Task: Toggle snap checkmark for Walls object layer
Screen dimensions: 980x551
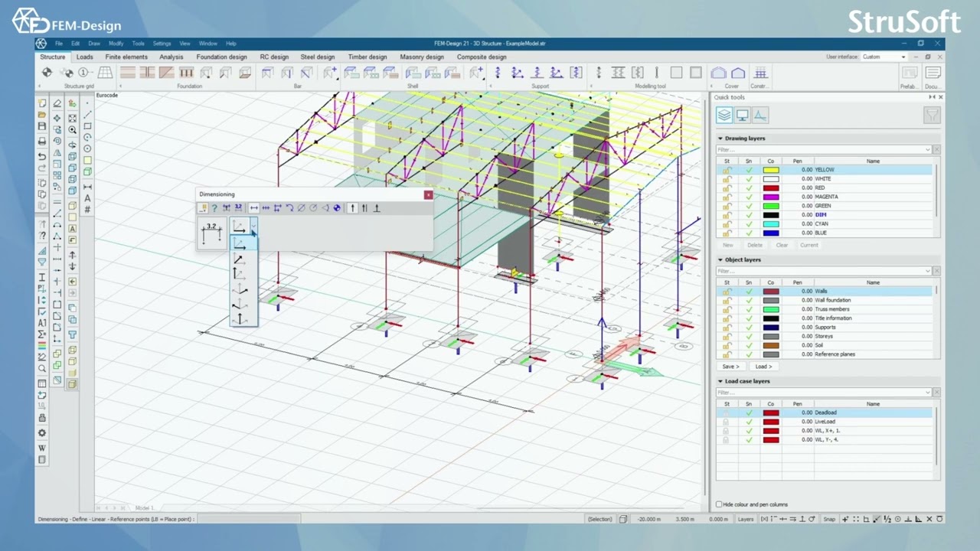Action: (750, 292)
